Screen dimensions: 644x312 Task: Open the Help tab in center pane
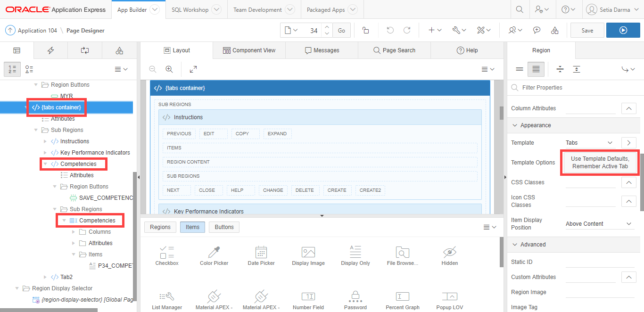point(467,50)
